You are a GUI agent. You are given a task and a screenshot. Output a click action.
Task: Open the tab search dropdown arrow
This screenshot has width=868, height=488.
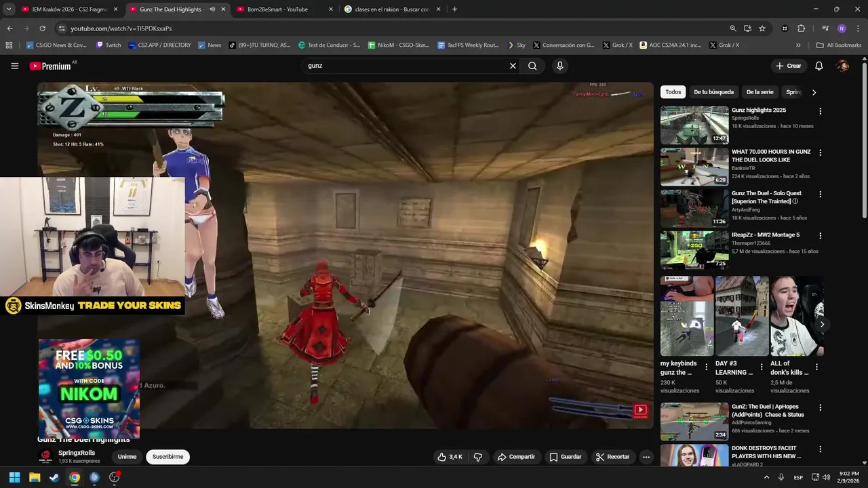9,9
